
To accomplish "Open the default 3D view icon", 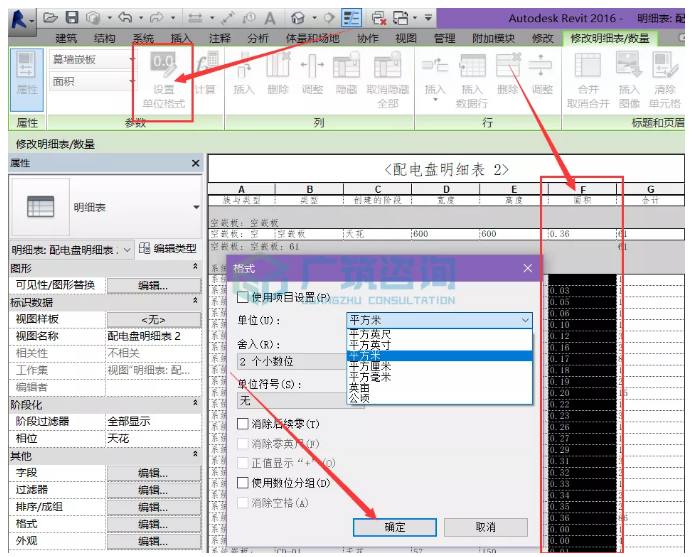I will point(297,18).
